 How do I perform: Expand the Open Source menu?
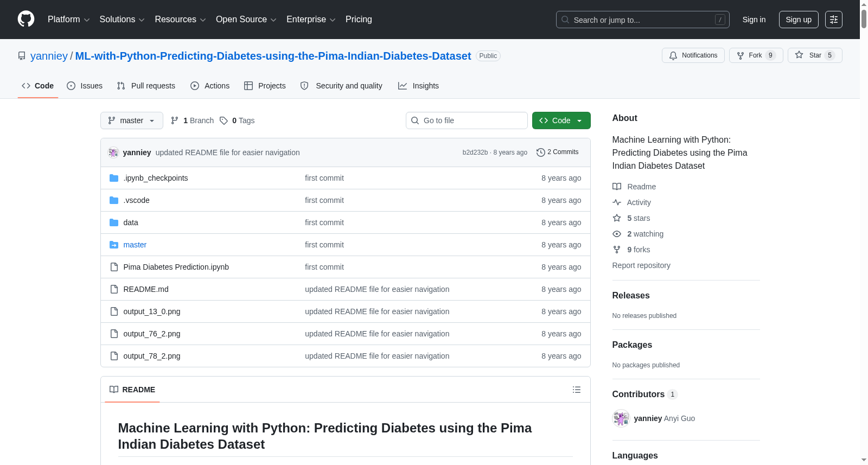[246, 20]
